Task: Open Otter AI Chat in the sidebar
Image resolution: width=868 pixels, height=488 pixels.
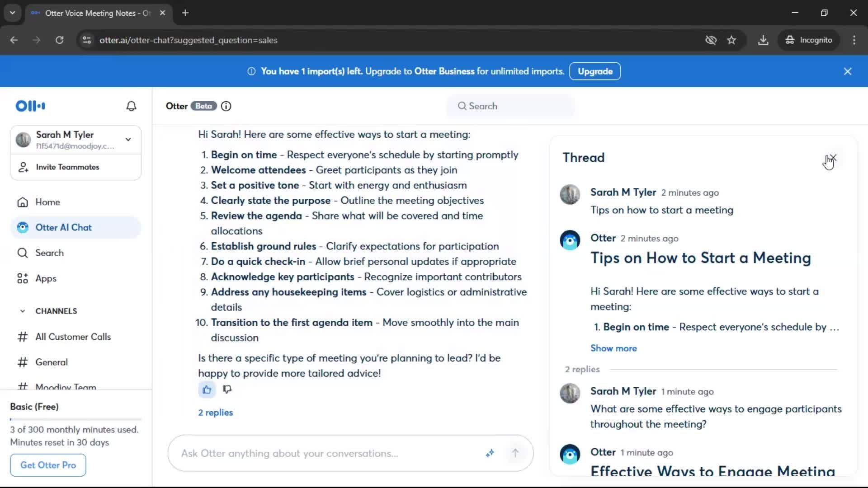Action: 75,227
